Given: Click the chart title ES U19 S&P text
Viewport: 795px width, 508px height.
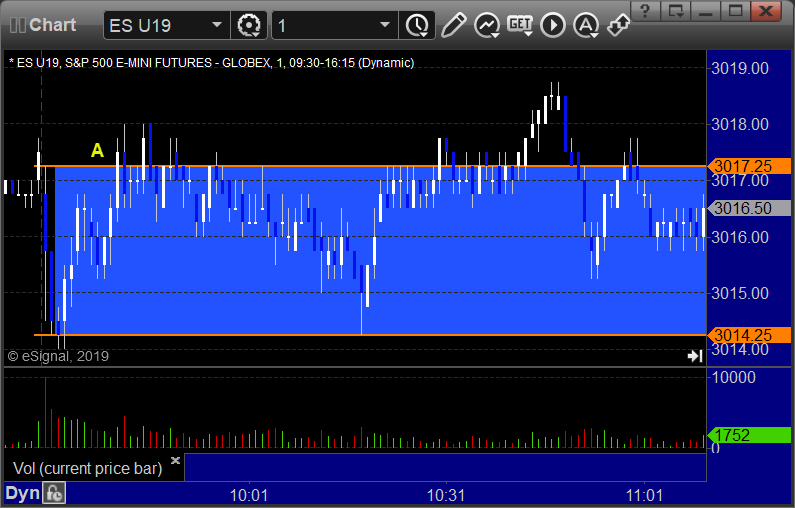Looking at the screenshot, I should [x=211, y=63].
